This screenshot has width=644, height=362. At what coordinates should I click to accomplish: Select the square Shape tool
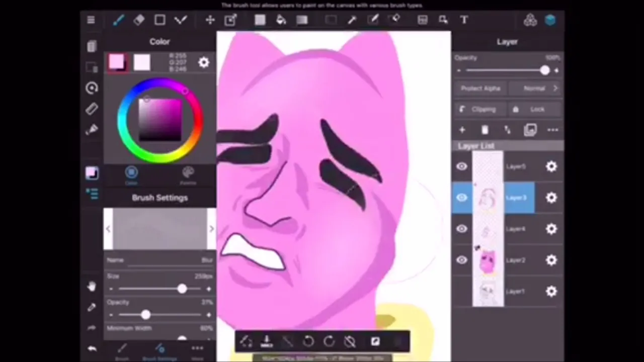click(x=160, y=20)
